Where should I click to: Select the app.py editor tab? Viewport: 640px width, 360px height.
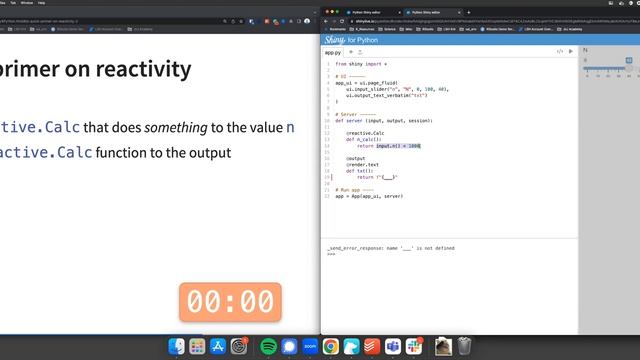tap(333, 53)
